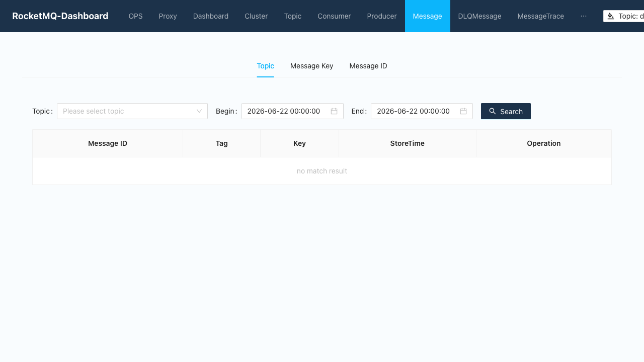Open the Dashboard menu item
644x362 pixels.
point(211,16)
